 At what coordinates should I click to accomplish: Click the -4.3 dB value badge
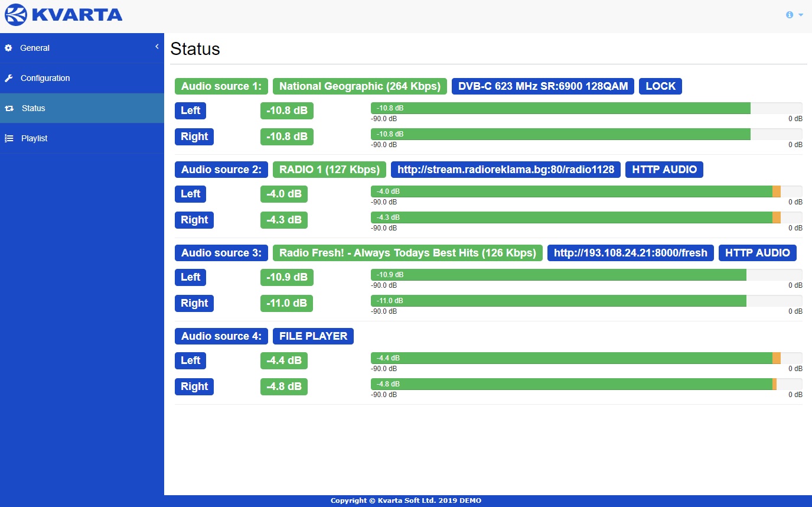pos(284,220)
